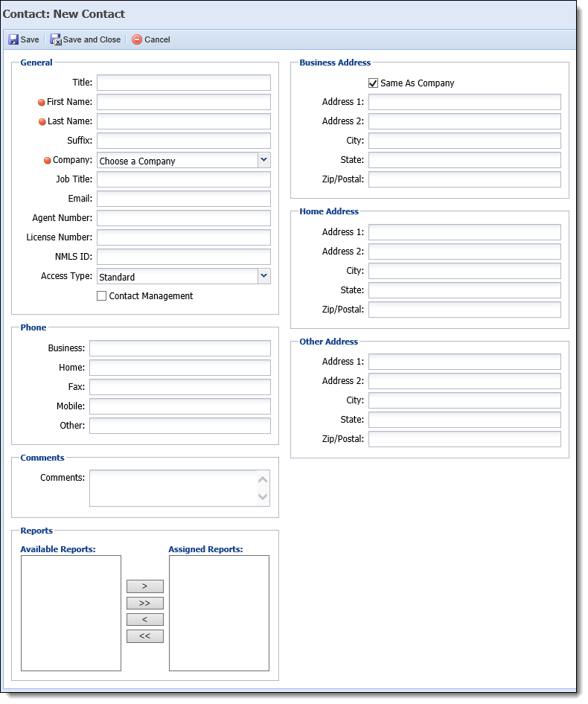Click the Fax number field
588x704 pixels.
[180, 387]
